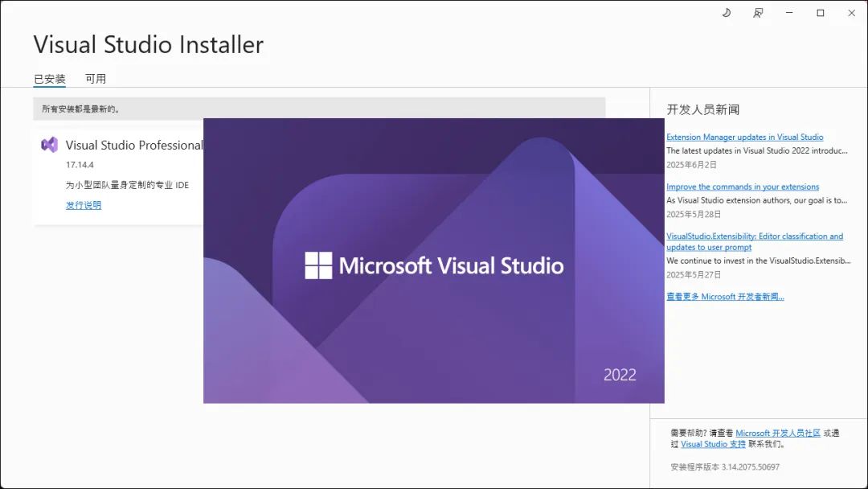Click the Windows logo on splash screen
This screenshot has height=489, width=868.
pos(318,265)
